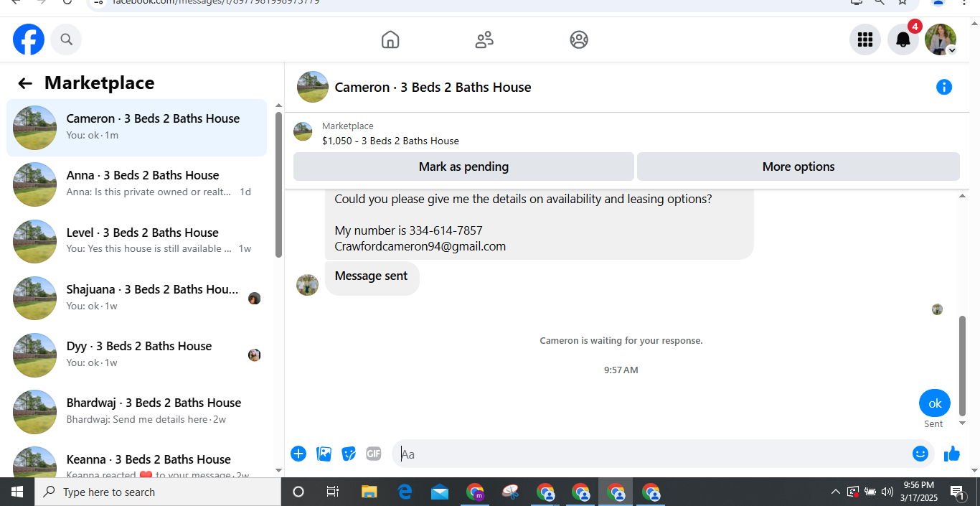Screen dimensions: 980x506
Task: Choose a GIF with the GIF icon
Action: [373, 454]
